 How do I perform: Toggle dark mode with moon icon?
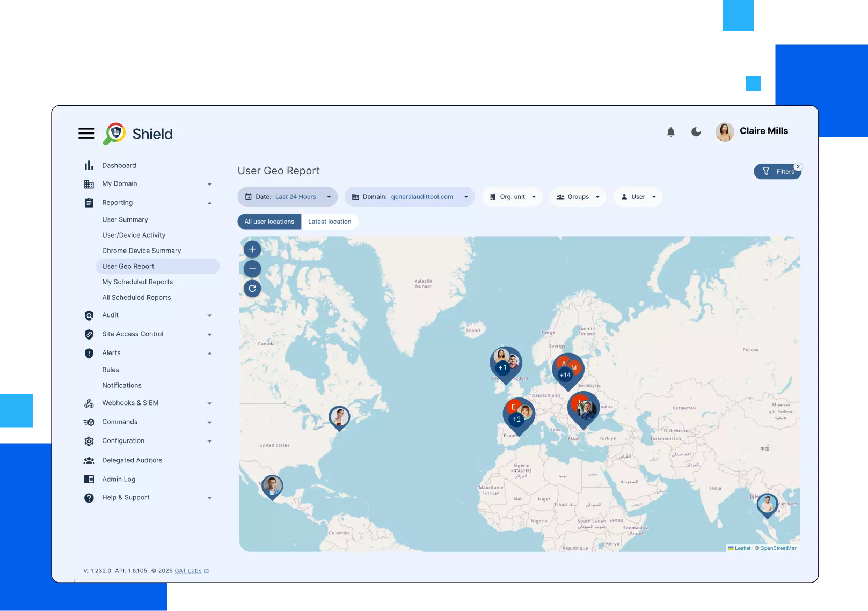(x=696, y=132)
